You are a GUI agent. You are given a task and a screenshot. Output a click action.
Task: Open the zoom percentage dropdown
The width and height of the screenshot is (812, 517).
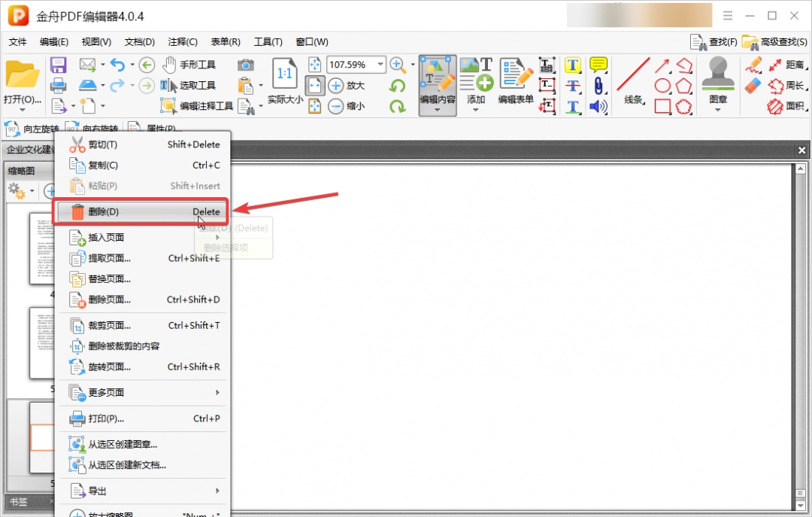tap(380, 65)
